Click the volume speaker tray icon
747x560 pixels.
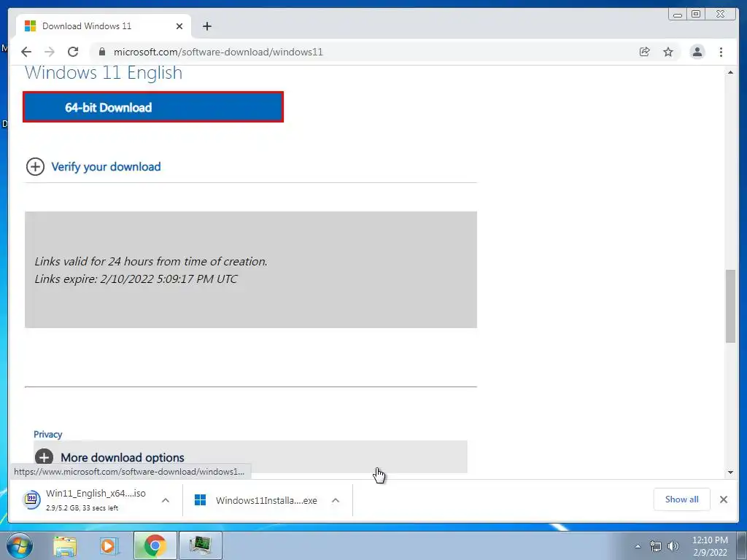pos(673,546)
